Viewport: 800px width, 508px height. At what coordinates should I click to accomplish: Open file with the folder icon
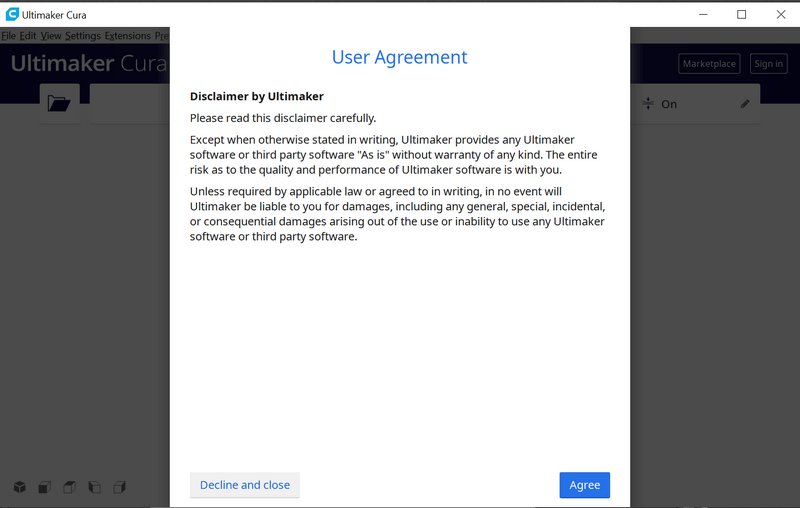click(59, 104)
